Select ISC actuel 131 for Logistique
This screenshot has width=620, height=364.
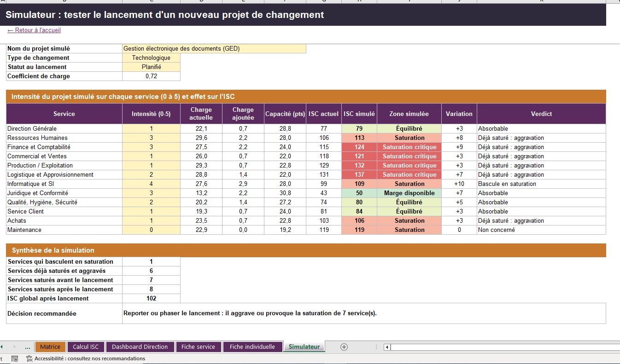tap(324, 175)
